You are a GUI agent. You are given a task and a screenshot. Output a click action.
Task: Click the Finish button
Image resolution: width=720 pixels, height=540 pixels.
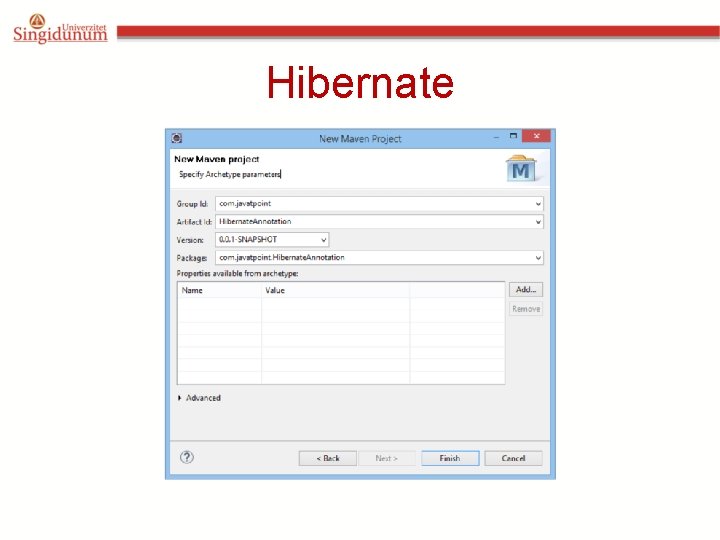450,458
